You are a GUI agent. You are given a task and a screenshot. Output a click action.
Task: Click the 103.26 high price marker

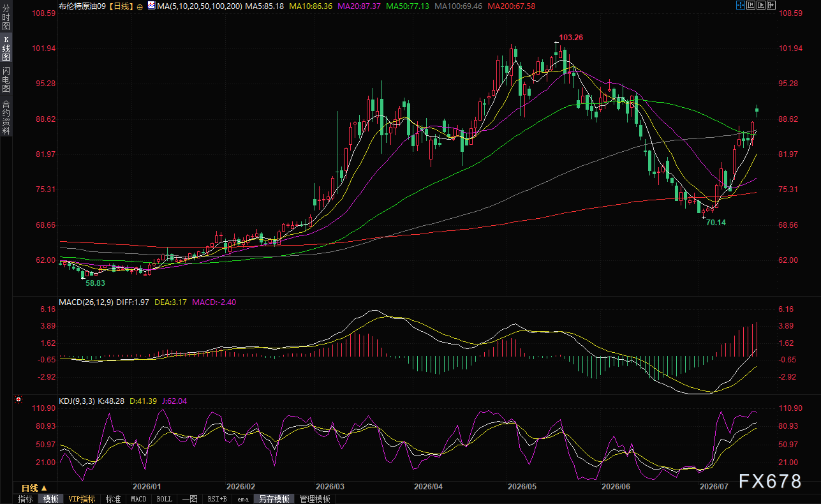[x=571, y=38]
